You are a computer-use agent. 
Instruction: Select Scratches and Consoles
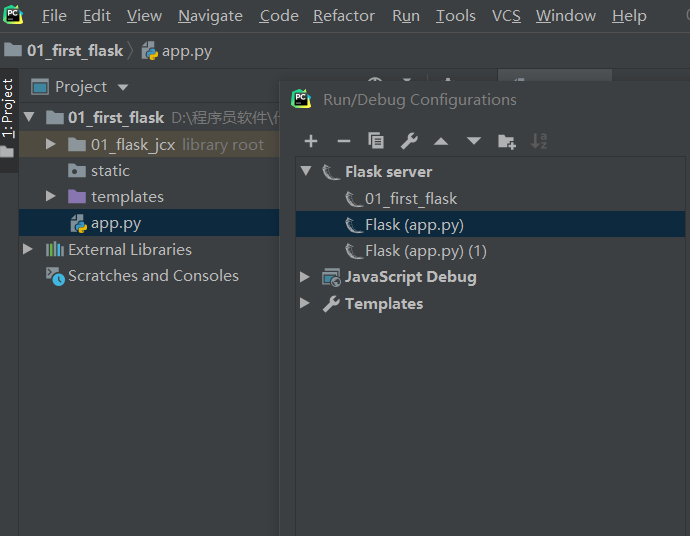click(x=153, y=276)
